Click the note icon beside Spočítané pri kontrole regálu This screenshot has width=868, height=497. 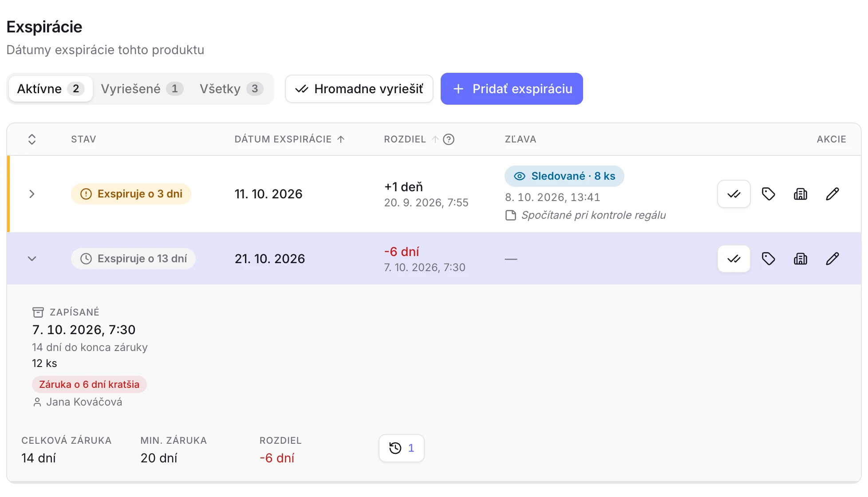pyautogui.click(x=511, y=215)
